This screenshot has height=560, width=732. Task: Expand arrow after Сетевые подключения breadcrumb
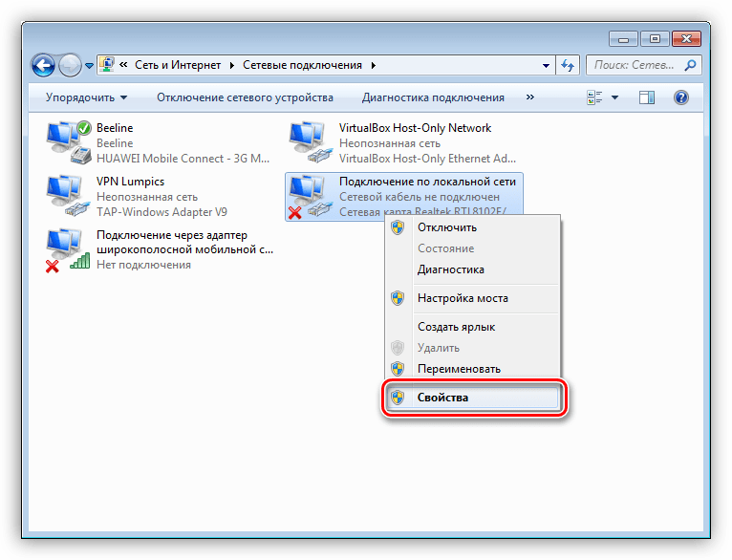pyautogui.click(x=374, y=65)
